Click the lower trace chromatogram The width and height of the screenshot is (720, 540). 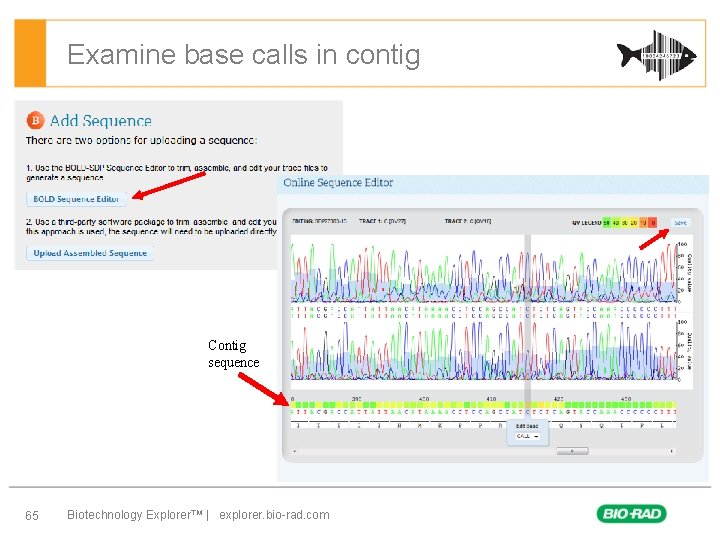[x=484, y=350]
